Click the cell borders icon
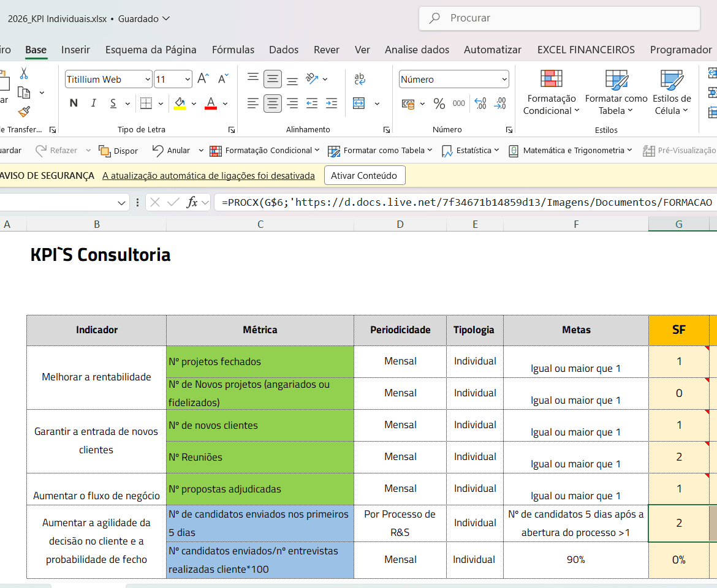 [x=146, y=104]
